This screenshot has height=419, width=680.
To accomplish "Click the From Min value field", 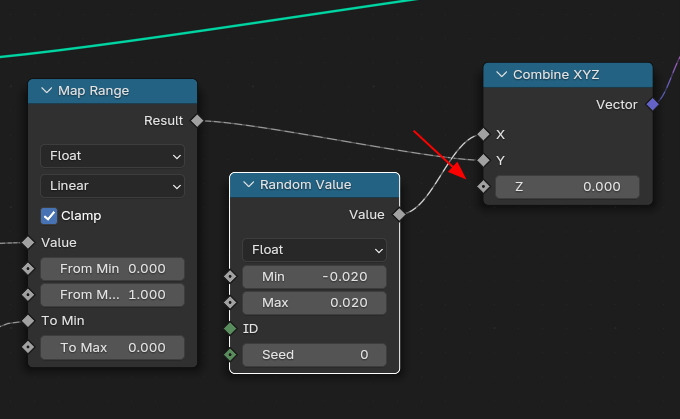I will coord(112,269).
